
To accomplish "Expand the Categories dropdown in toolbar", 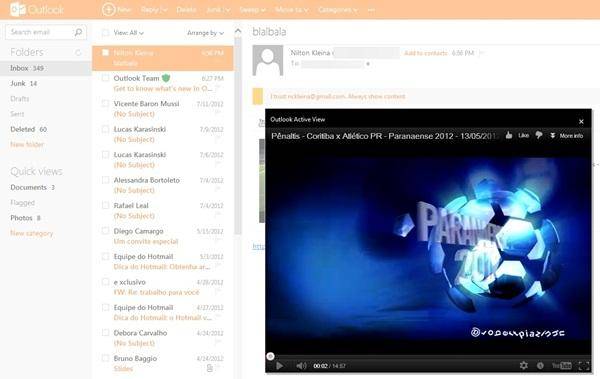I will point(338,10).
